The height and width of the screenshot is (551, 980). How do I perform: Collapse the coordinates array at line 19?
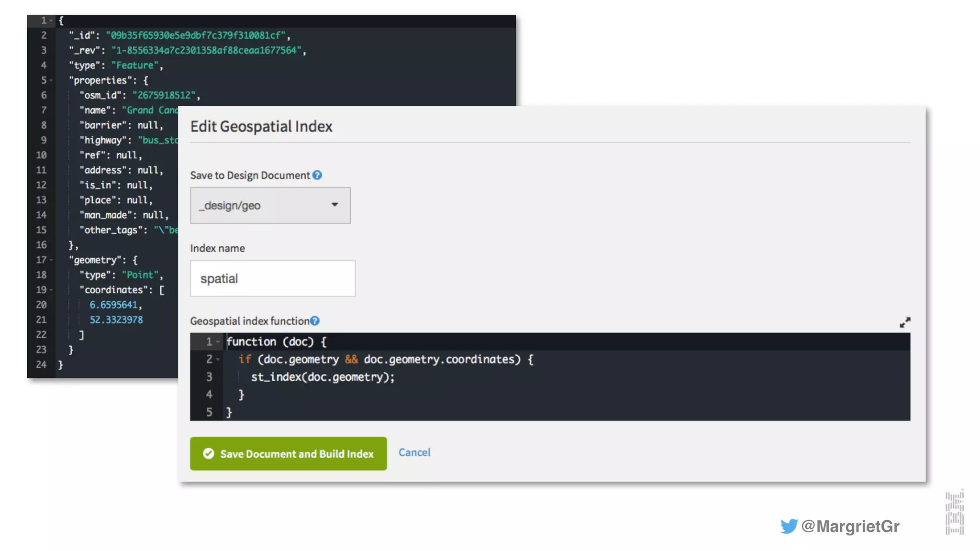tap(51, 290)
